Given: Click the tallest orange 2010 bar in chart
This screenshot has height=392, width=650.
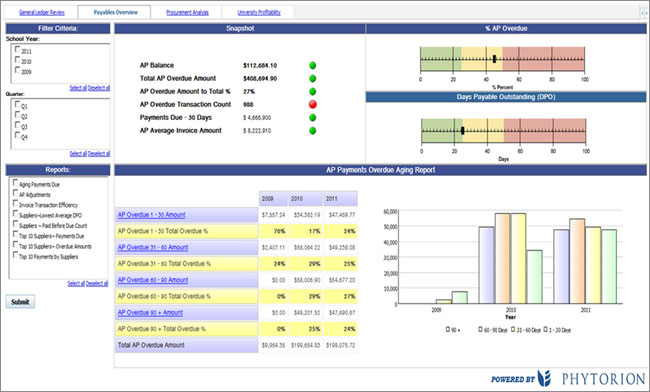Looking at the screenshot, I should pyautogui.click(x=502, y=259).
